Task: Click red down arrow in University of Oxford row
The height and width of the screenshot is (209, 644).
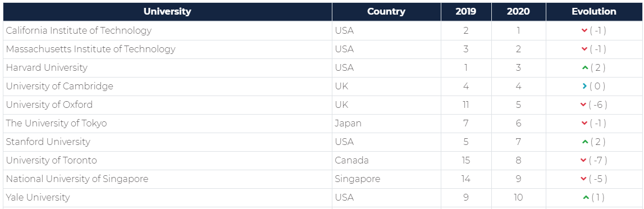Action: coord(583,105)
